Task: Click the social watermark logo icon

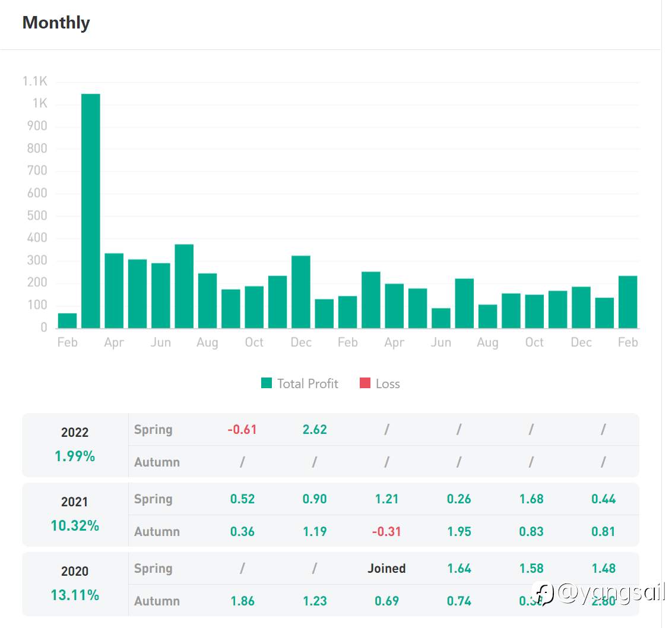Action: 543,593
